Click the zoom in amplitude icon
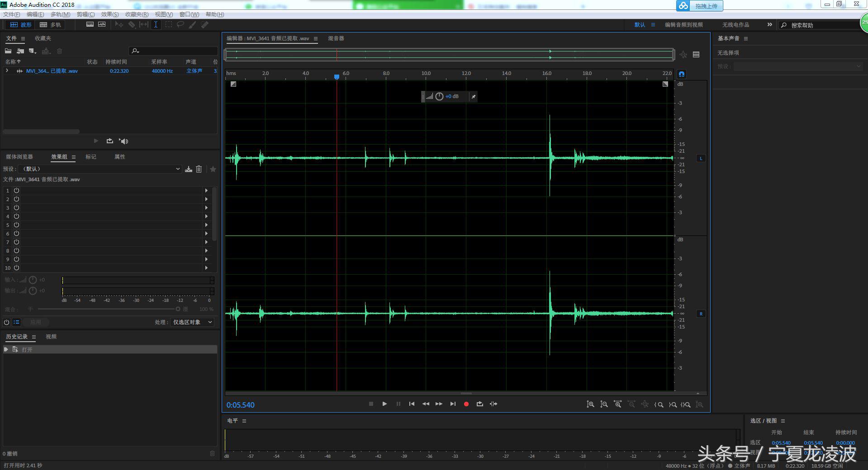The height and width of the screenshot is (470, 868). (x=590, y=404)
